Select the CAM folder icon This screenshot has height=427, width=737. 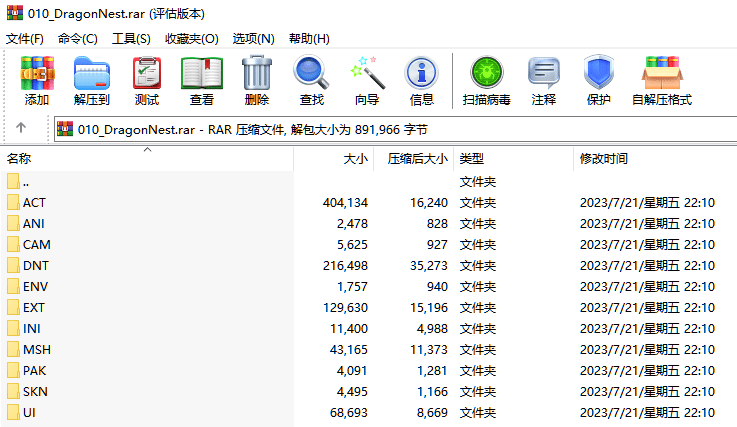tap(14, 245)
